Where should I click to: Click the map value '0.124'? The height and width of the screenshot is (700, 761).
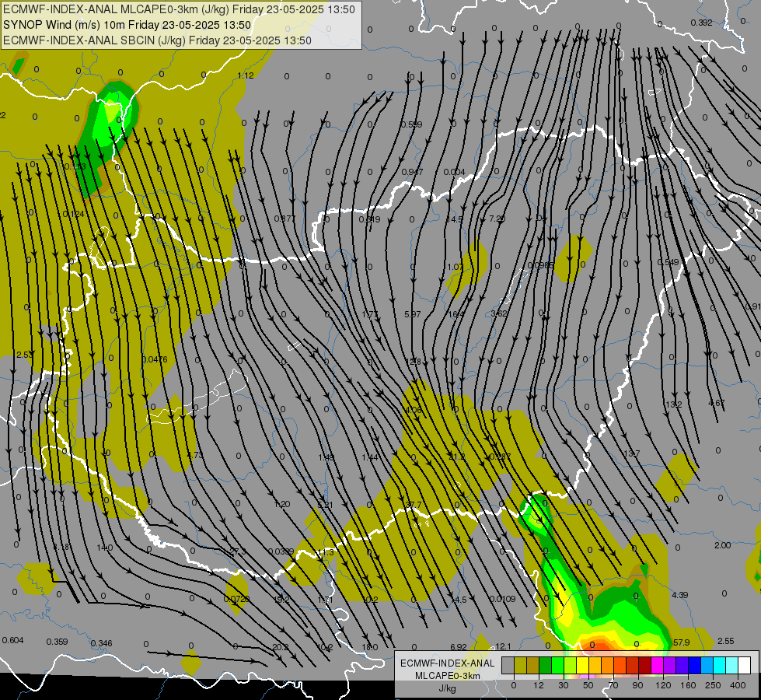click(x=74, y=214)
